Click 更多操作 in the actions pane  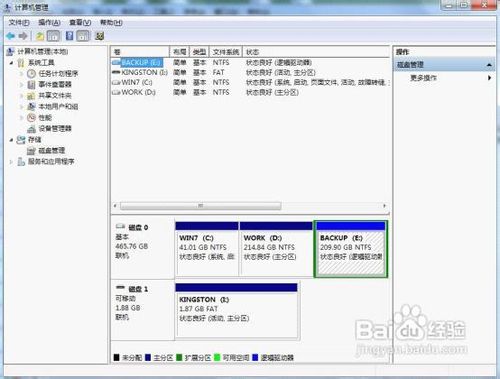[423, 78]
